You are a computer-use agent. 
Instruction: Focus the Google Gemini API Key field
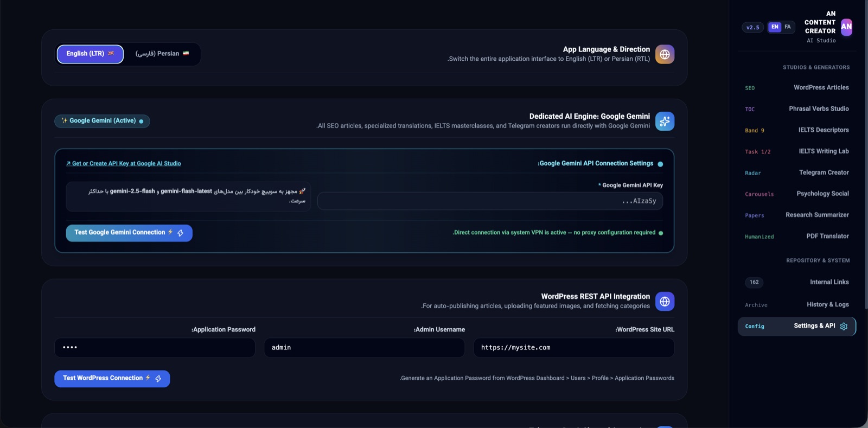tap(490, 201)
